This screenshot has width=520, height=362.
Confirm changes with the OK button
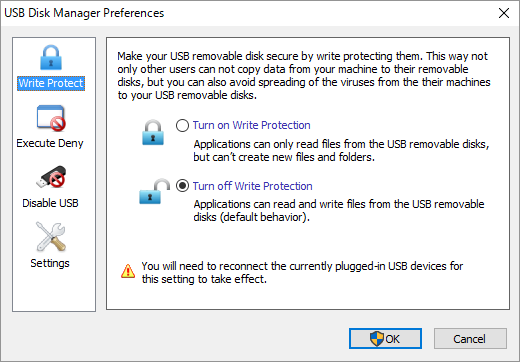coord(385,339)
